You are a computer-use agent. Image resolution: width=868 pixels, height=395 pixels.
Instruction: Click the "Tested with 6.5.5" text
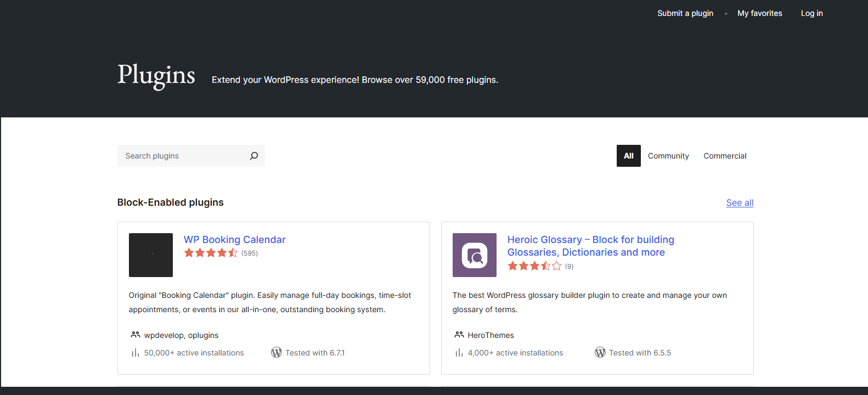coord(640,353)
